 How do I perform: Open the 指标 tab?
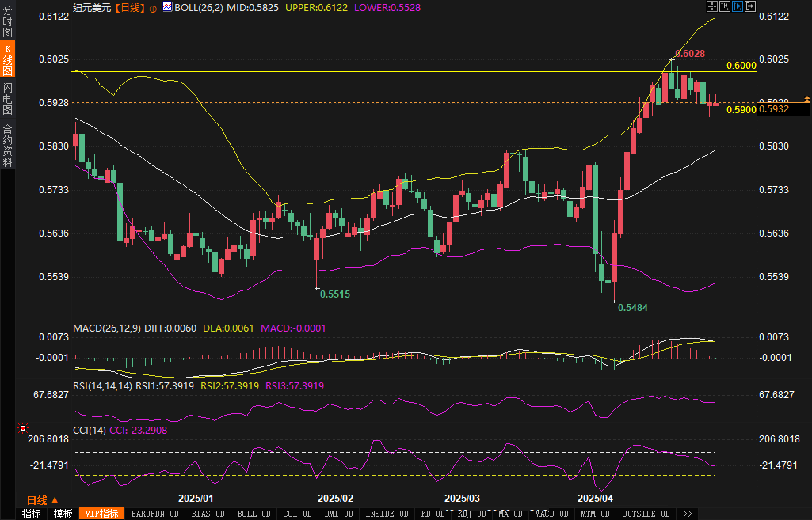click(x=31, y=514)
